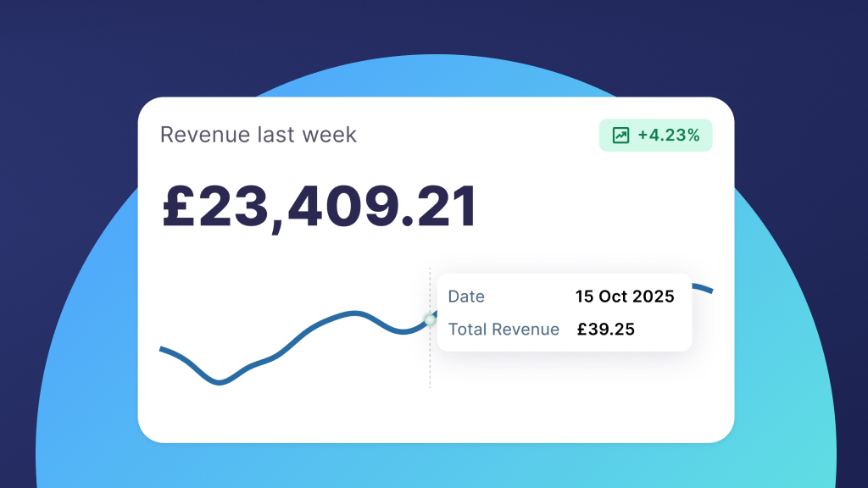This screenshot has height=488, width=868.
Task: Click the trending-up chart icon in badge
Action: point(620,136)
